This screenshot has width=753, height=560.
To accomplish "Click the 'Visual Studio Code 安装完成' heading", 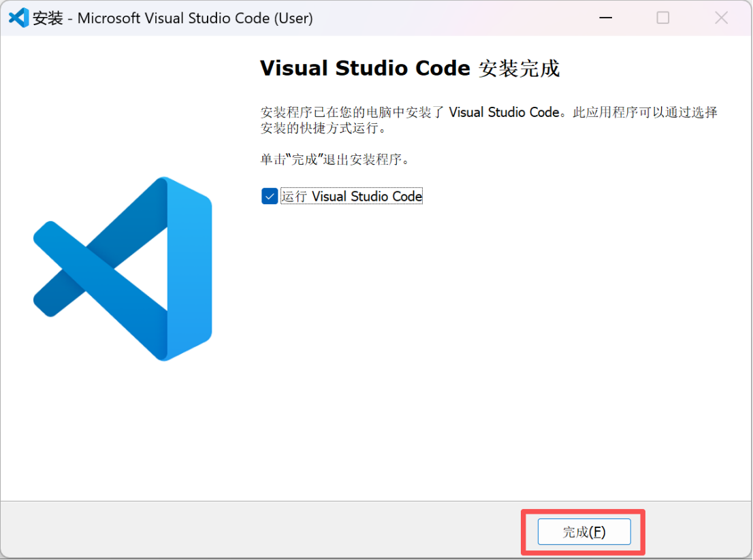I will pyautogui.click(x=410, y=68).
